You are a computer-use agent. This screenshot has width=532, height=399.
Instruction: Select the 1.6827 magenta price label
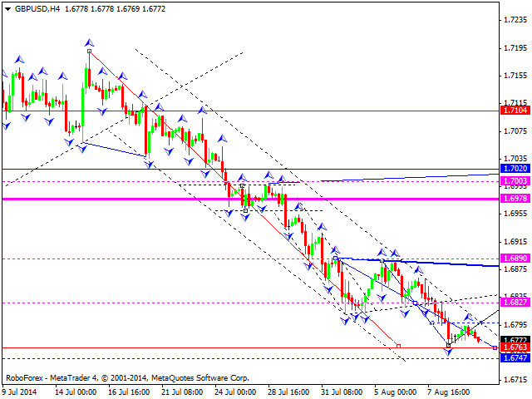(x=515, y=303)
